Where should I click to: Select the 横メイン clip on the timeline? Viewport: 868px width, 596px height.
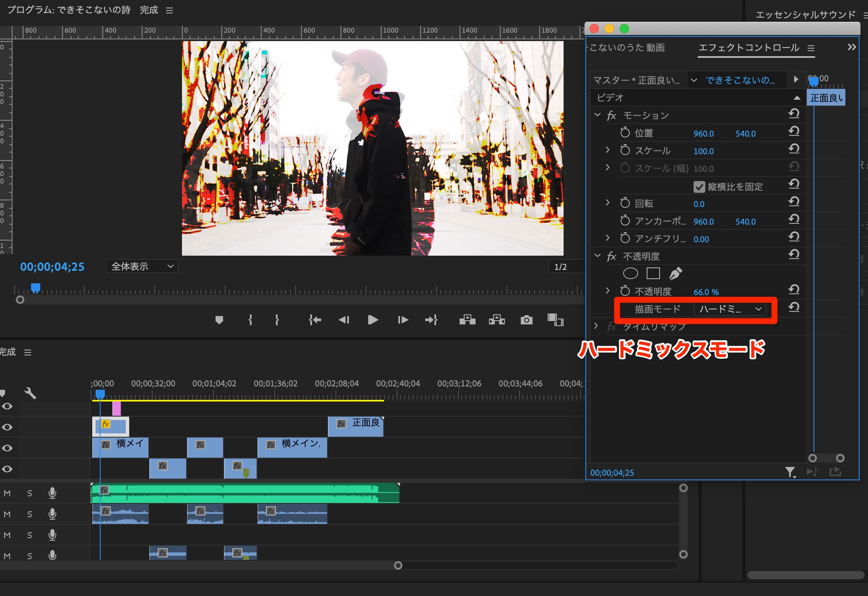292,448
